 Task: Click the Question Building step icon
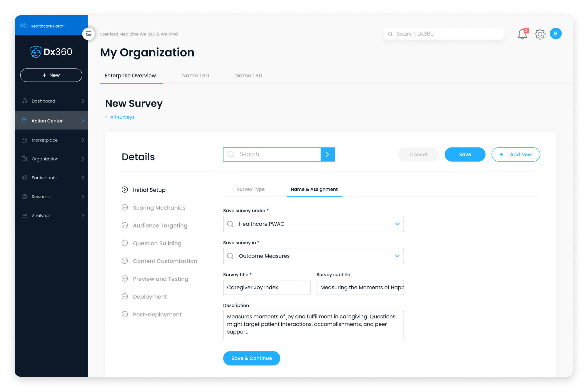pos(125,243)
